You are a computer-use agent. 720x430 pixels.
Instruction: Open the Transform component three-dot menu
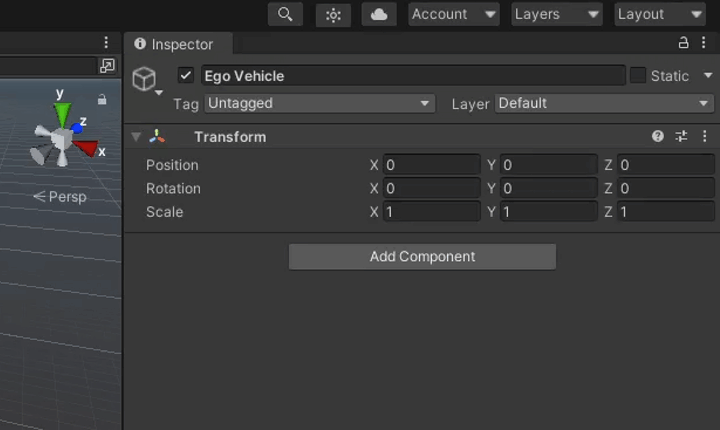pos(704,136)
